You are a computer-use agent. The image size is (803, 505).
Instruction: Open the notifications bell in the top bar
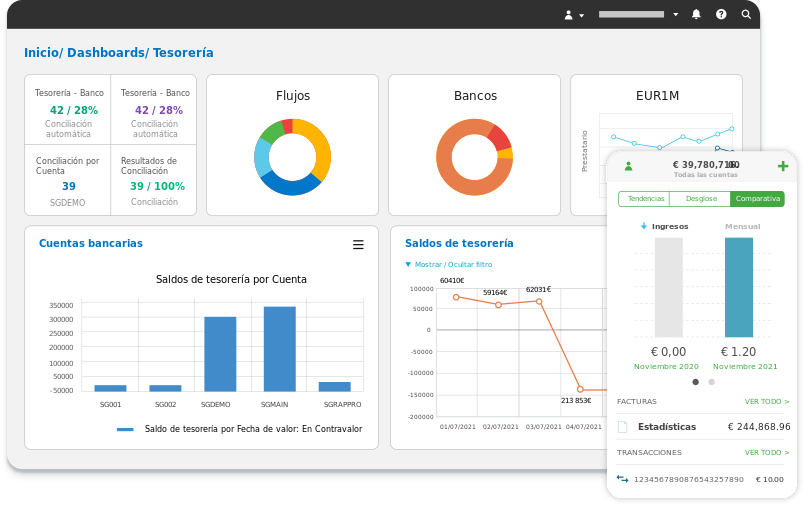[x=696, y=14]
